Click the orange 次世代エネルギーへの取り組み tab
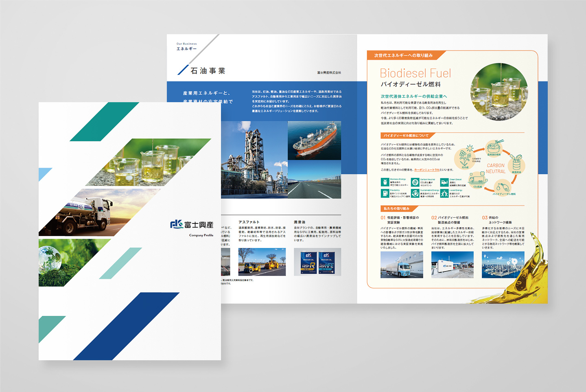586x392 pixels. pos(403,55)
